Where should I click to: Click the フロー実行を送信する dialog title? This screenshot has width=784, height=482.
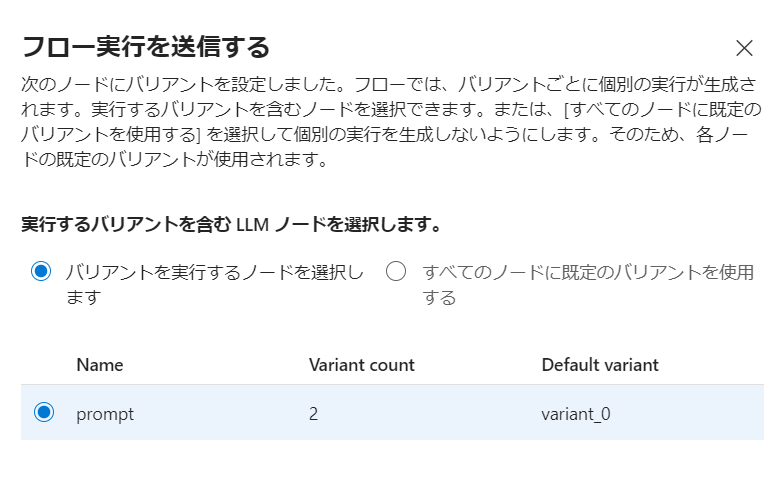click(x=146, y=47)
